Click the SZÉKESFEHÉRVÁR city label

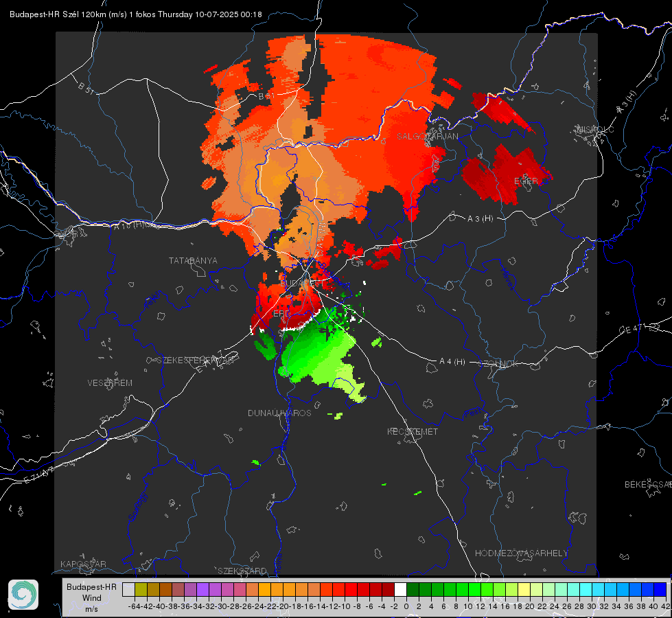coord(196,360)
